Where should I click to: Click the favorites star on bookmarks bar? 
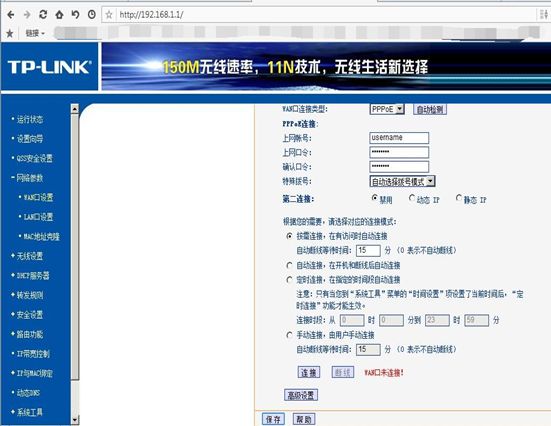10,33
